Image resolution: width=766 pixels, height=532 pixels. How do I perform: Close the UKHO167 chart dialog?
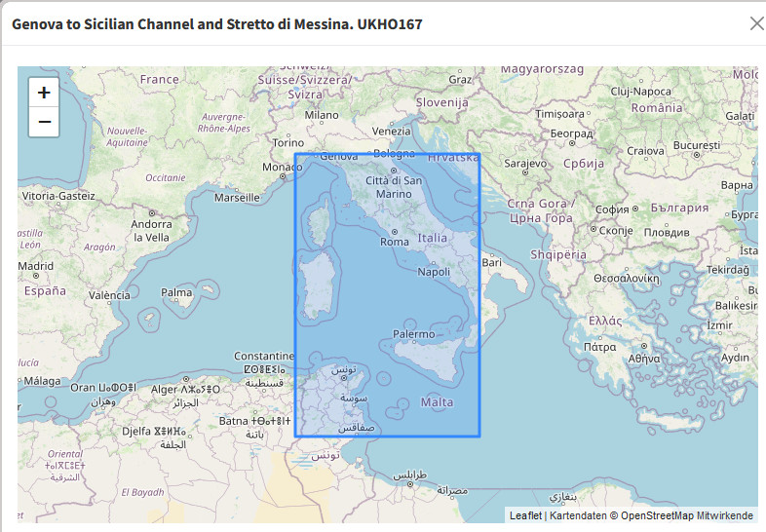[x=755, y=24]
